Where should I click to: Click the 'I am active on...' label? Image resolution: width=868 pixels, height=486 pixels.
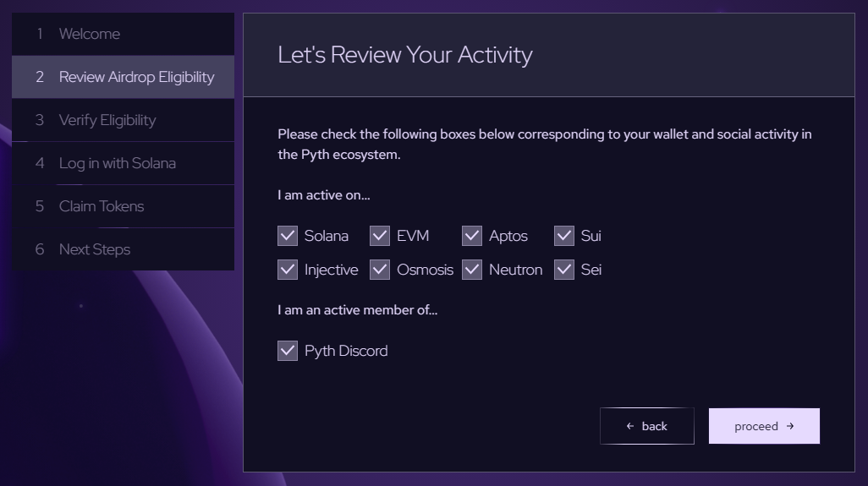[324, 195]
